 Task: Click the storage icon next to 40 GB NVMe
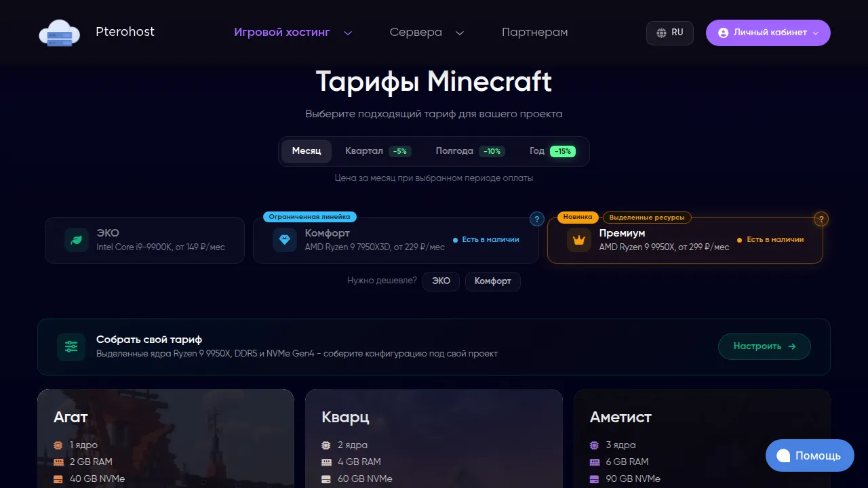point(58,479)
